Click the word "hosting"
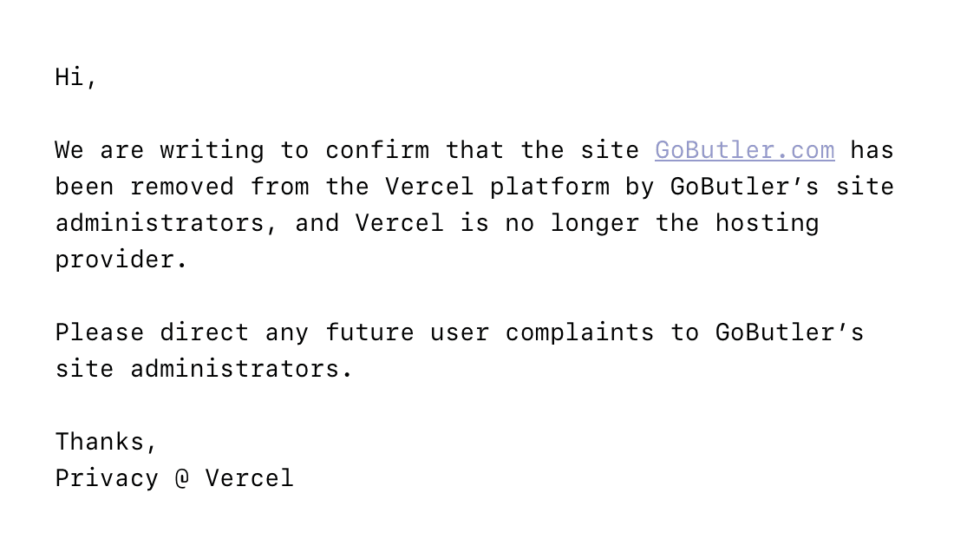The height and width of the screenshot is (559, 980). (x=768, y=224)
